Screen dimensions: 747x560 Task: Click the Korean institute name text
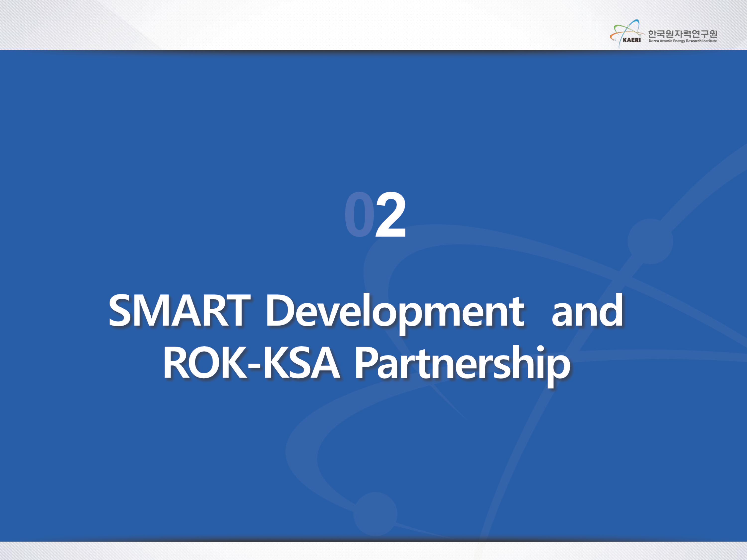(682, 34)
